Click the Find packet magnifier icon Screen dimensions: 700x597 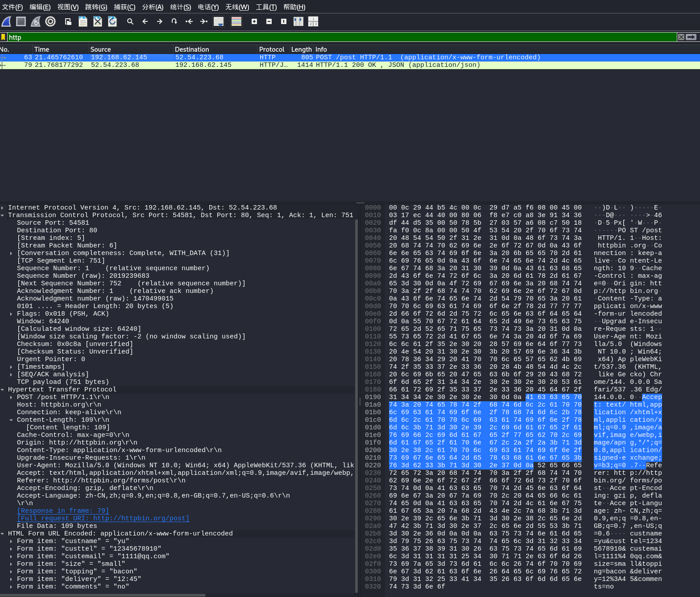pyautogui.click(x=130, y=21)
